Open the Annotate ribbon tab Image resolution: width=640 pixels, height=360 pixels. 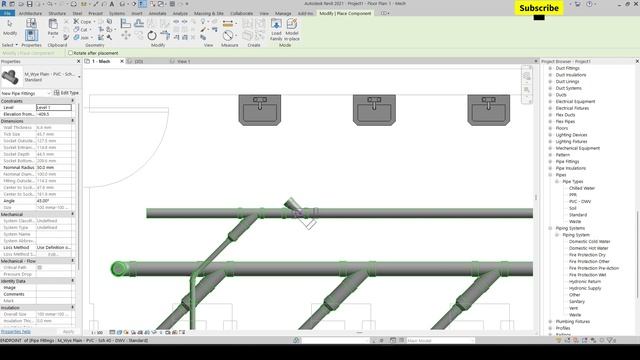click(158, 13)
